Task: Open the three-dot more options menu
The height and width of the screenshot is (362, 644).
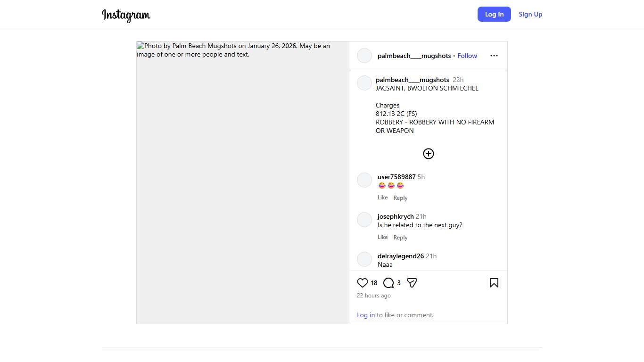Action: [494, 56]
